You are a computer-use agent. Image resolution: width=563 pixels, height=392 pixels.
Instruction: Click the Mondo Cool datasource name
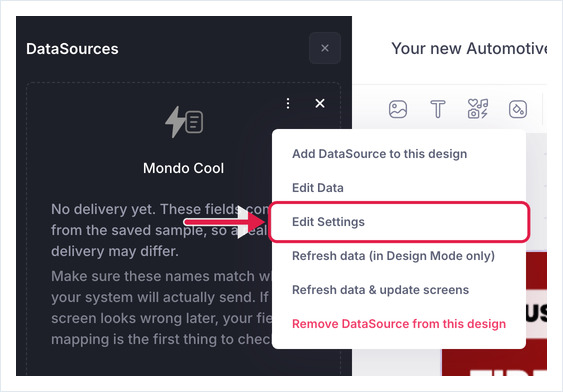point(183,168)
